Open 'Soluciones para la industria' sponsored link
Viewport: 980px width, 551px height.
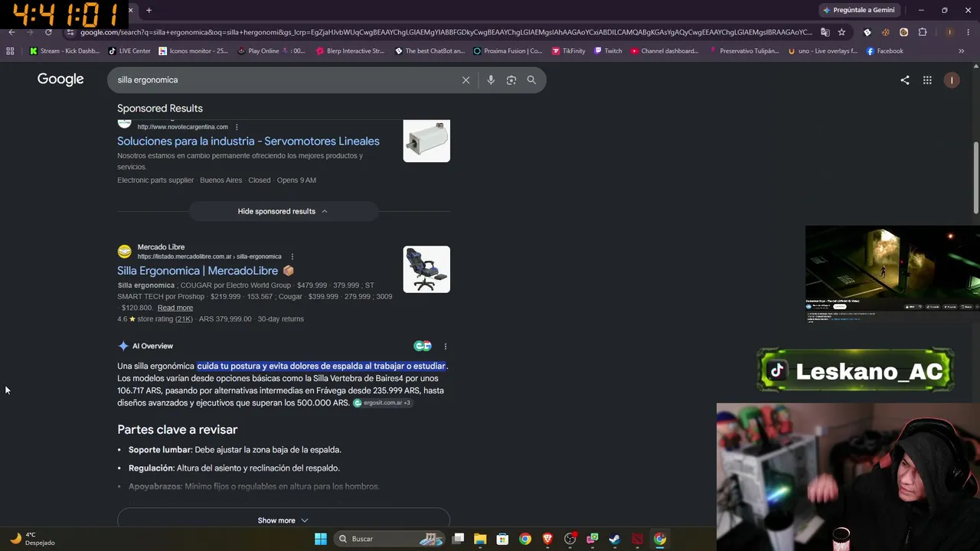248,141
